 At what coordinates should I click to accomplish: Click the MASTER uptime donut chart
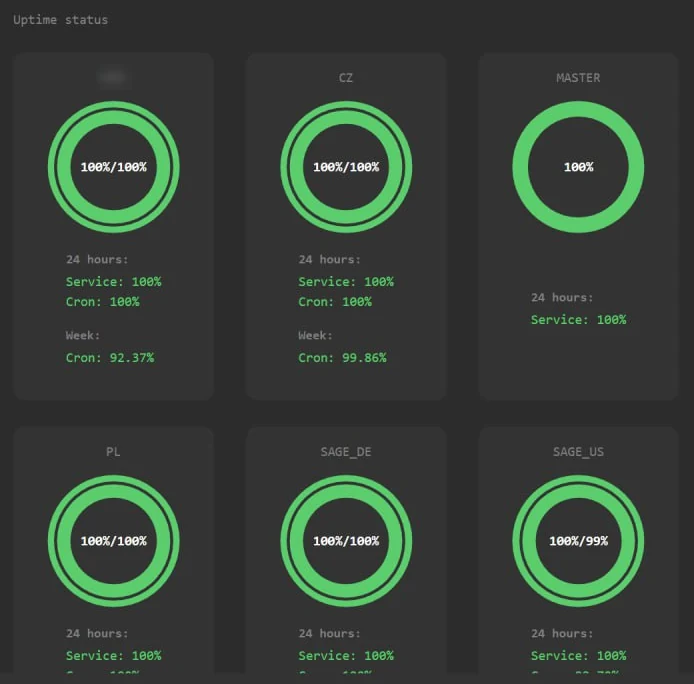pos(578,167)
